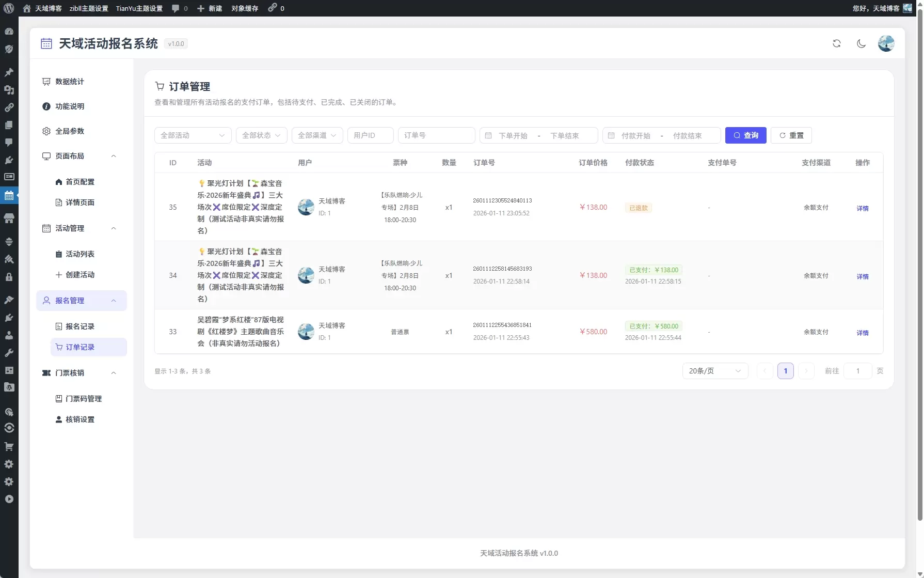Open the 全部渠道 filter dropdown
The width and height of the screenshot is (924, 578).
(317, 135)
